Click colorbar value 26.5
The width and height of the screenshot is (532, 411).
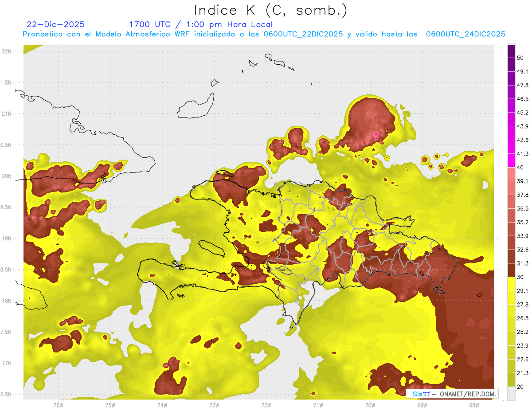pyautogui.click(x=523, y=318)
